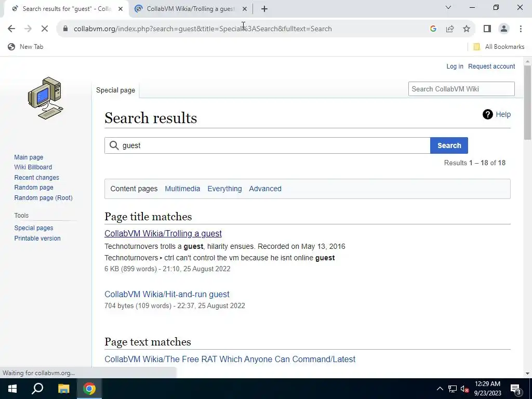Switch to Multimedia search profile

pos(182,189)
